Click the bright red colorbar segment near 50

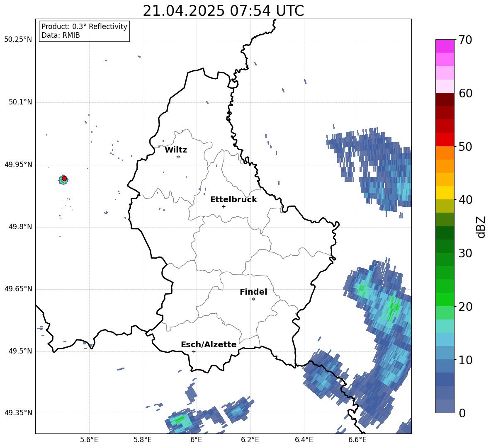click(445, 139)
